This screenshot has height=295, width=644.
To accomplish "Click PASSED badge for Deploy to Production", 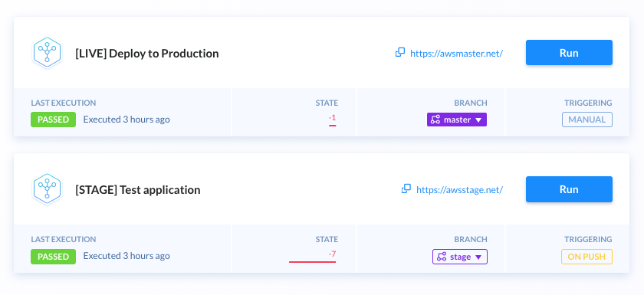I will 54,120.
